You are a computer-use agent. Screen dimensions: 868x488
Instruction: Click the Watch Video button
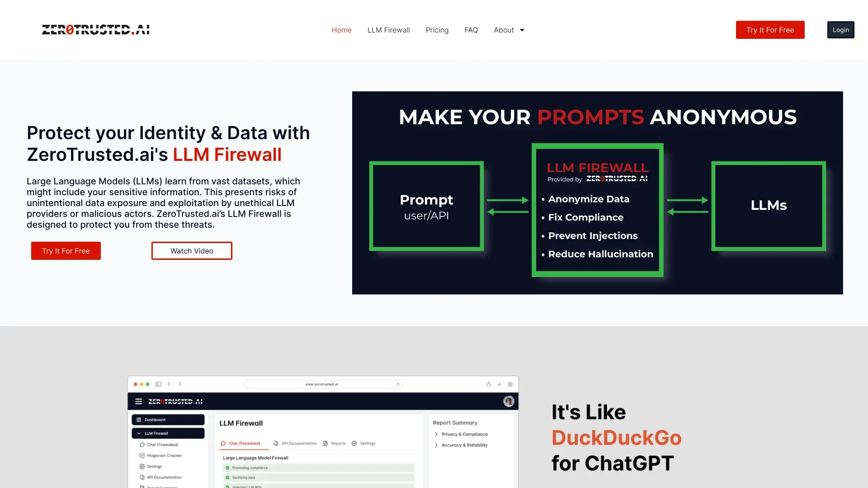(x=191, y=250)
